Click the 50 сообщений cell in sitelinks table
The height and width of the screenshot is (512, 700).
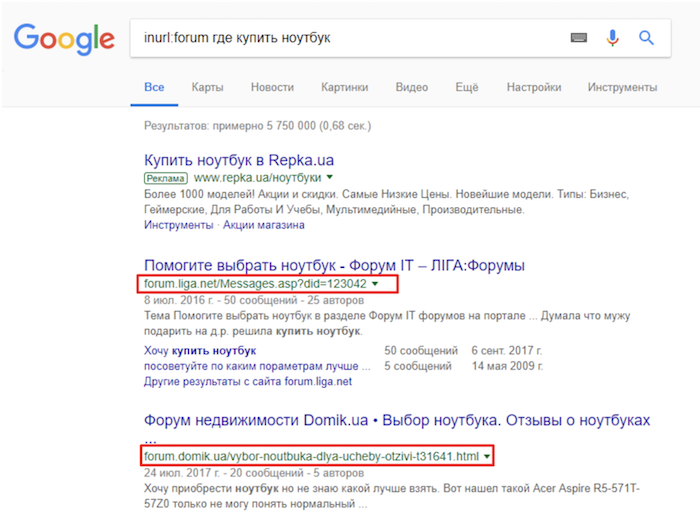point(421,350)
